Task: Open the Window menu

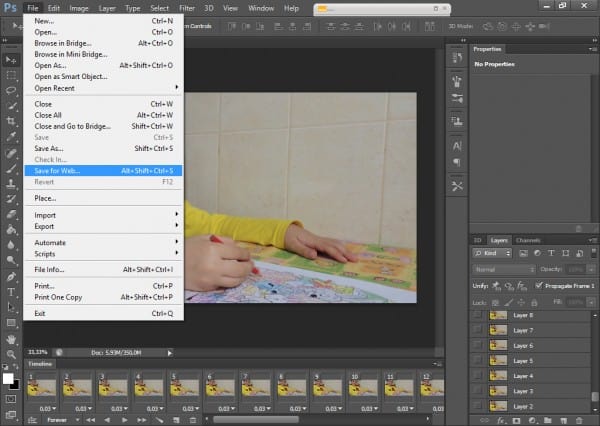Action: (260, 8)
